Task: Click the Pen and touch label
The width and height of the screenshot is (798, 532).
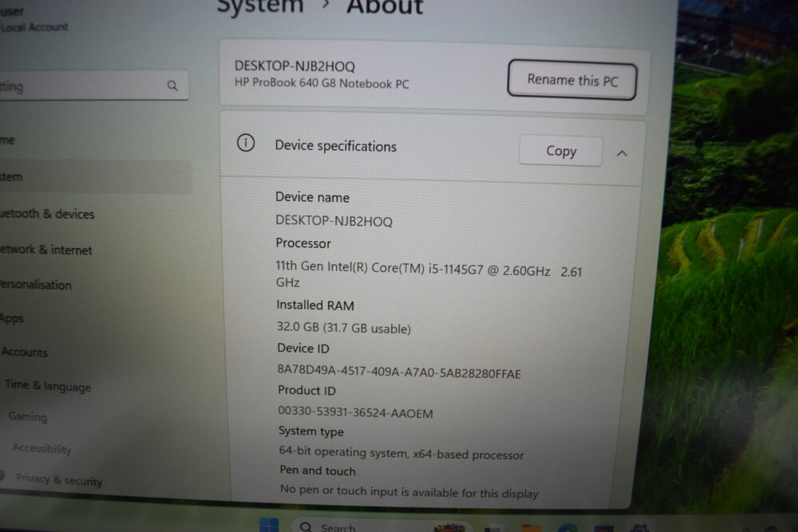Action: tap(318, 471)
